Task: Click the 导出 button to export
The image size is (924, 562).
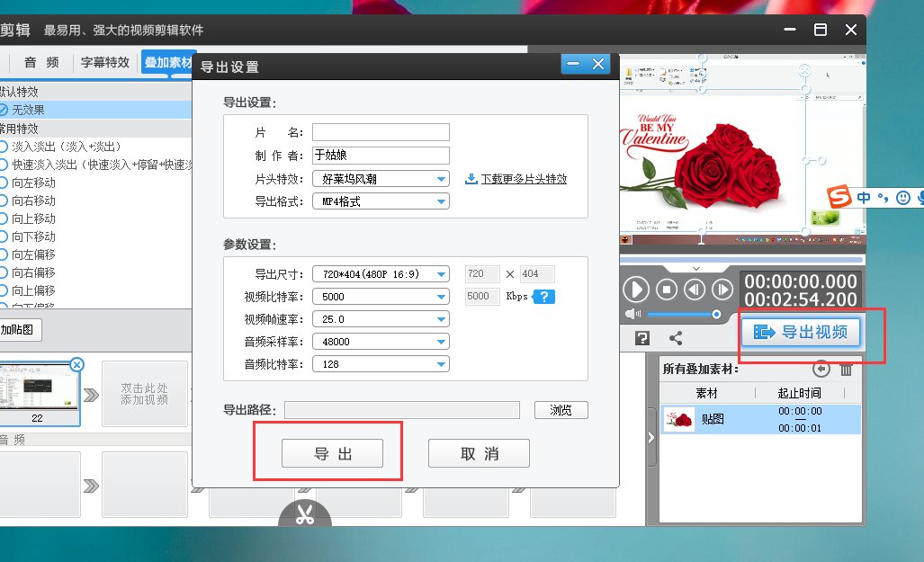Action: (x=334, y=452)
